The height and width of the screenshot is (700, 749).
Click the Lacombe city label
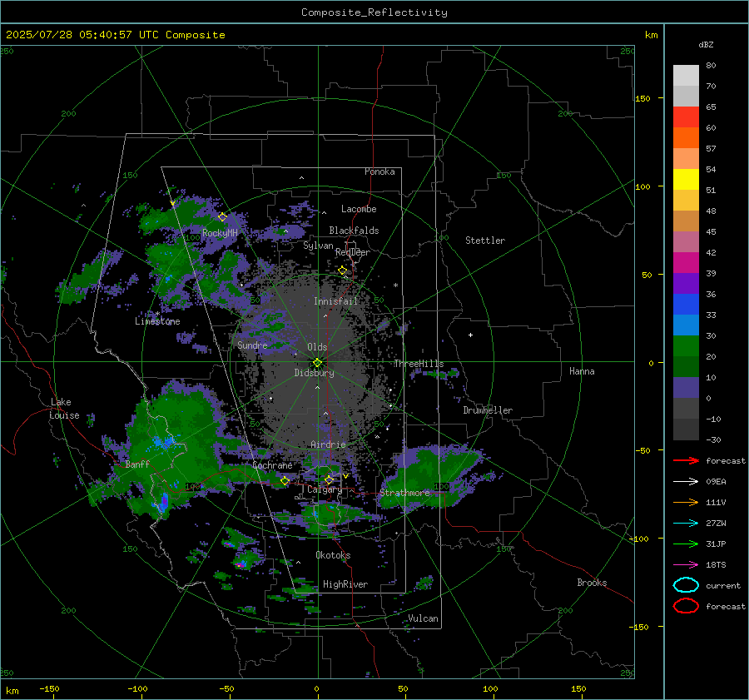pos(359,209)
